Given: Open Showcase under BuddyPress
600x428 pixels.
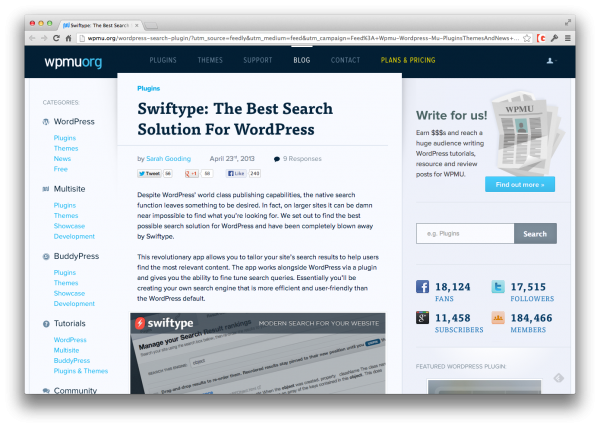Looking at the screenshot, I should [69, 293].
